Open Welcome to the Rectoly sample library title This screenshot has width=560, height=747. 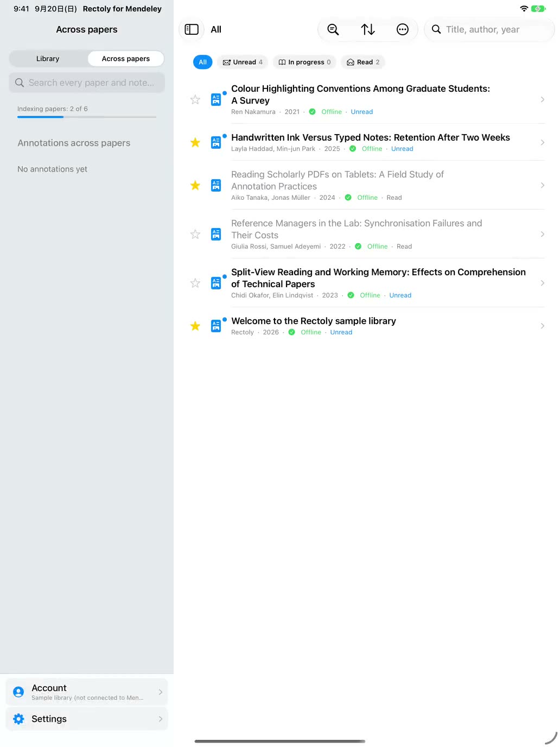coord(314,321)
